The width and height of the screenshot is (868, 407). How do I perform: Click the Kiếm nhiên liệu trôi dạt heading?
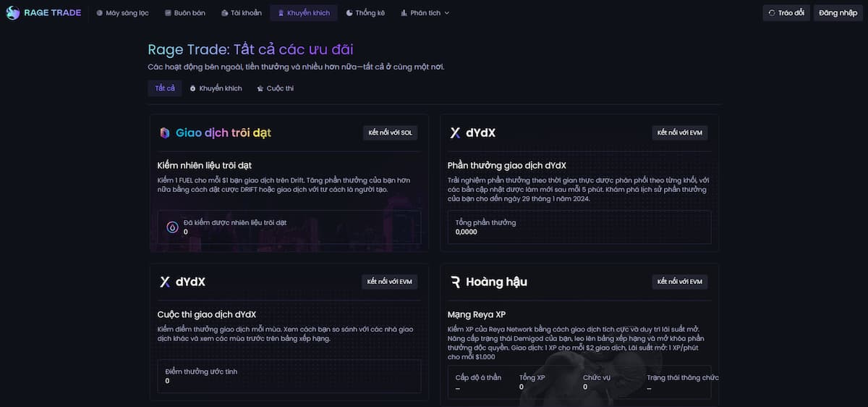click(204, 165)
